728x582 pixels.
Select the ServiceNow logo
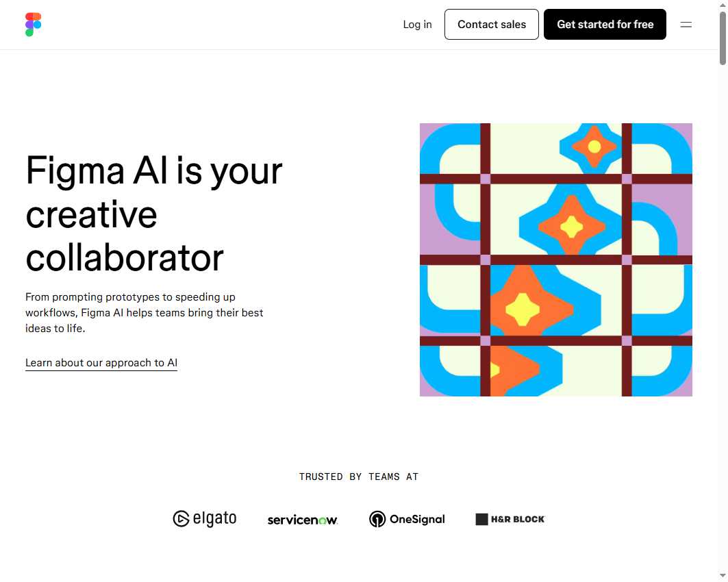[x=302, y=519]
